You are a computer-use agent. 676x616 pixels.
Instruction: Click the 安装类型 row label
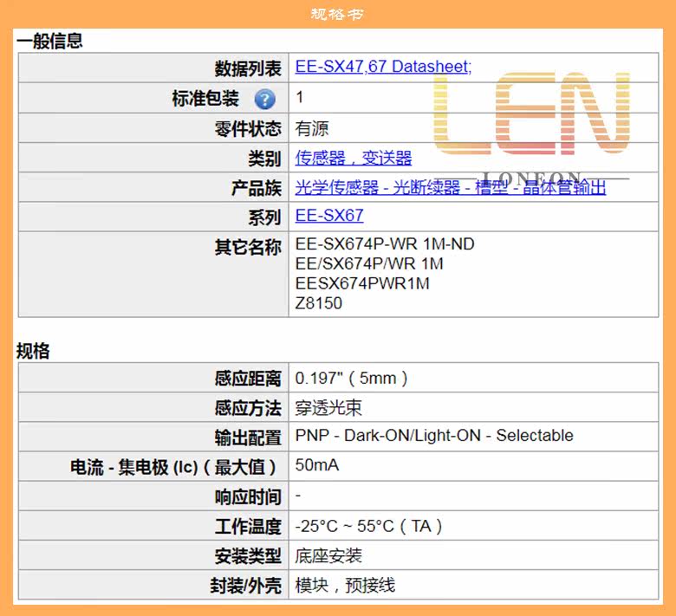click(248, 556)
